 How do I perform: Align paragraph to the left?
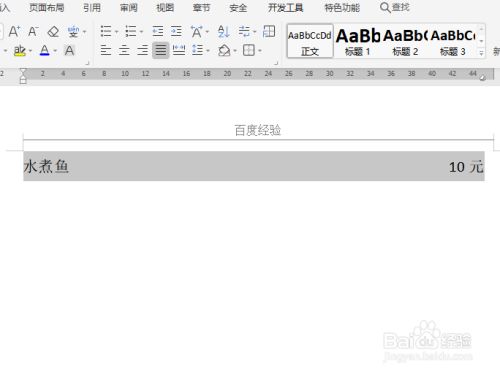tap(106, 50)
